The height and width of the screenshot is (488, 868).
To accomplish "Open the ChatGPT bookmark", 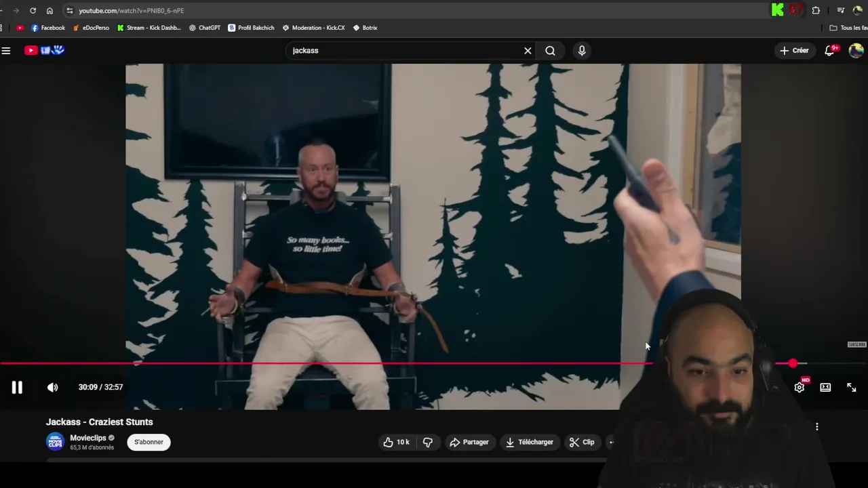I will tap(205, 28).
